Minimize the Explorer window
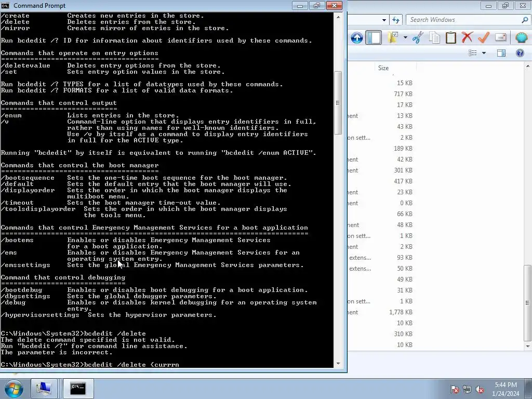The image size is (532, 399). tap(488, 5)
